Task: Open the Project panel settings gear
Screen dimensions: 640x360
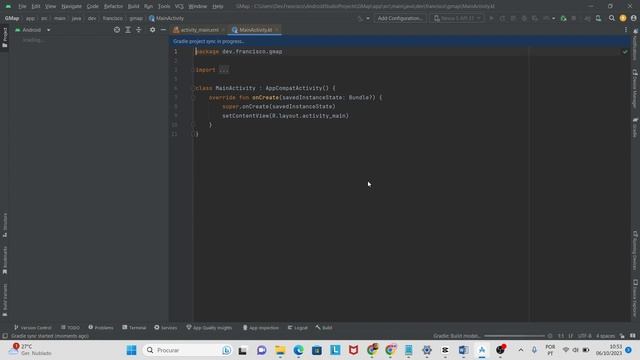Action: coord(152,30)
